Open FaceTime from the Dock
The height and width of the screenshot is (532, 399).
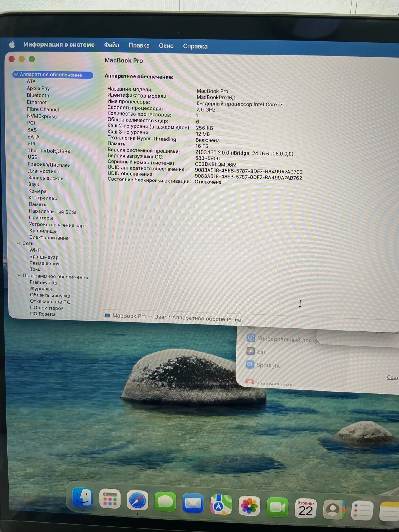tap(277, 507)
